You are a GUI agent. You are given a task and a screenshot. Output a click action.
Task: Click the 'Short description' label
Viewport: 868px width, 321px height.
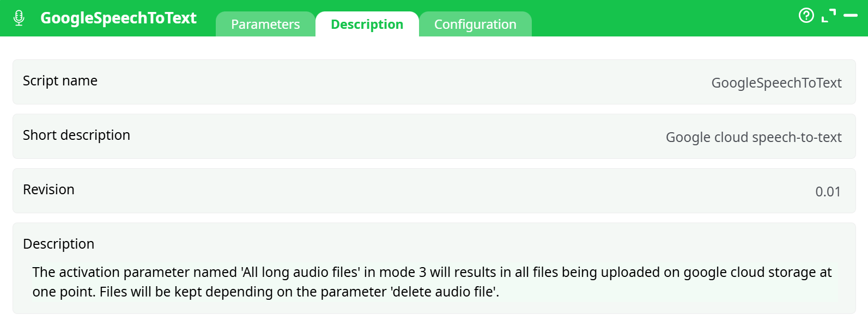76,135
